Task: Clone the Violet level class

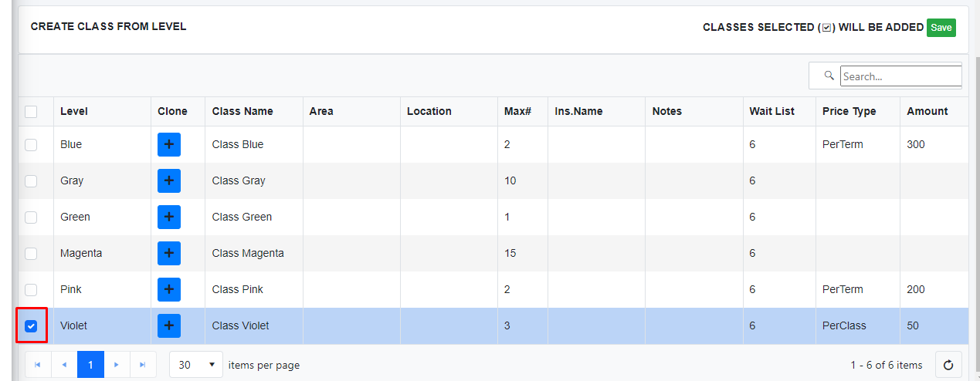Action: click(169, 325)
